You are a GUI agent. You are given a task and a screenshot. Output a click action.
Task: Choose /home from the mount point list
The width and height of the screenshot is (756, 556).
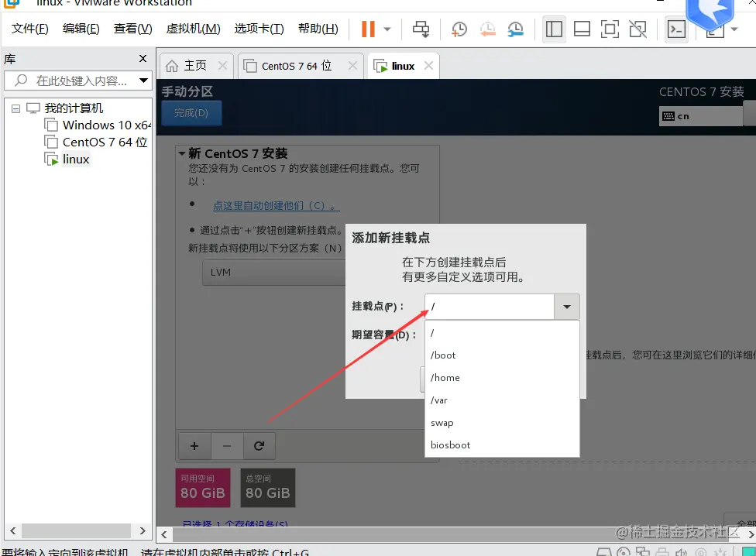[x=501, y=378]
